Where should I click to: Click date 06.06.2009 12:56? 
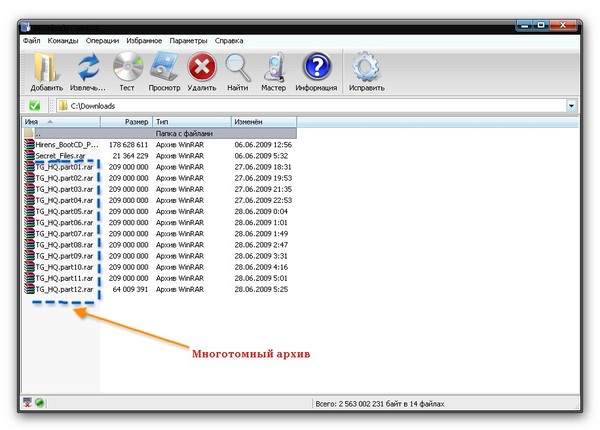tap(263, 145)
